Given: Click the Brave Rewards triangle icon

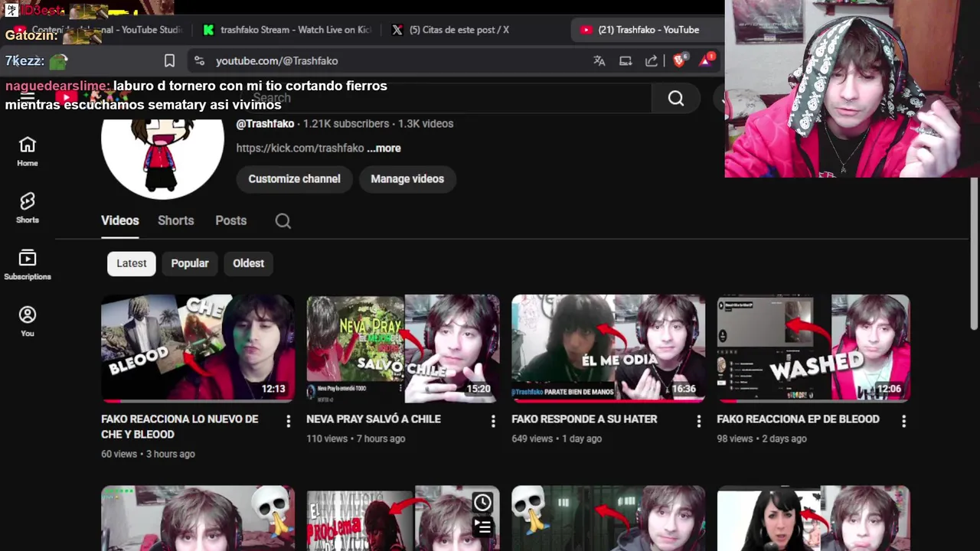Looking at the screenshot, I should [706, 60].
